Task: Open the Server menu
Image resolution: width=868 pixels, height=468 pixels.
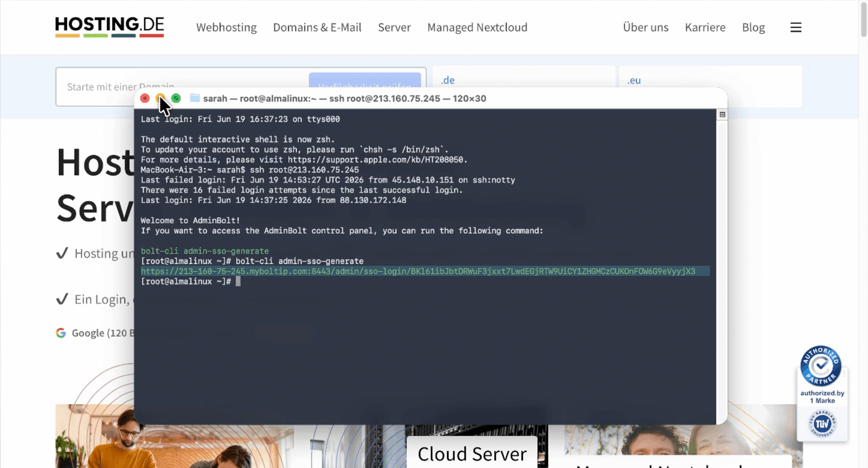Action: [x=394, y=28]
